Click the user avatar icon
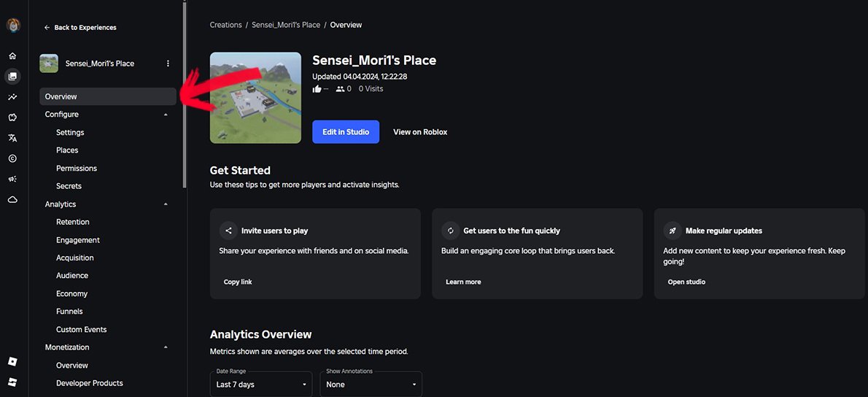 (x=13, y=25)
